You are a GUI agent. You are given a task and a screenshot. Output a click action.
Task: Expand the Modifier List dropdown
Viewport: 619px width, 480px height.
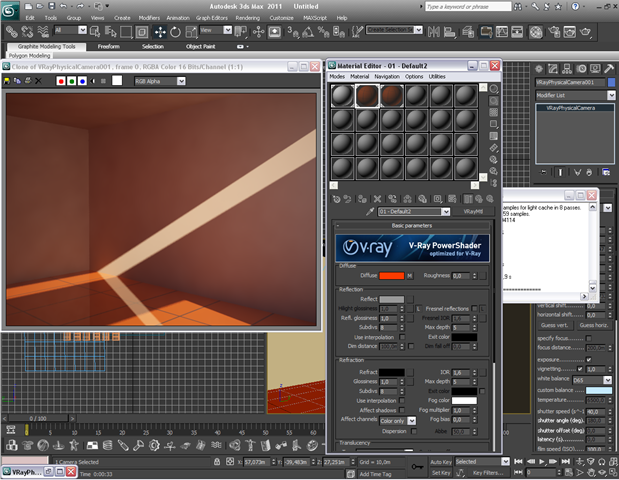(x=575, y=95)
